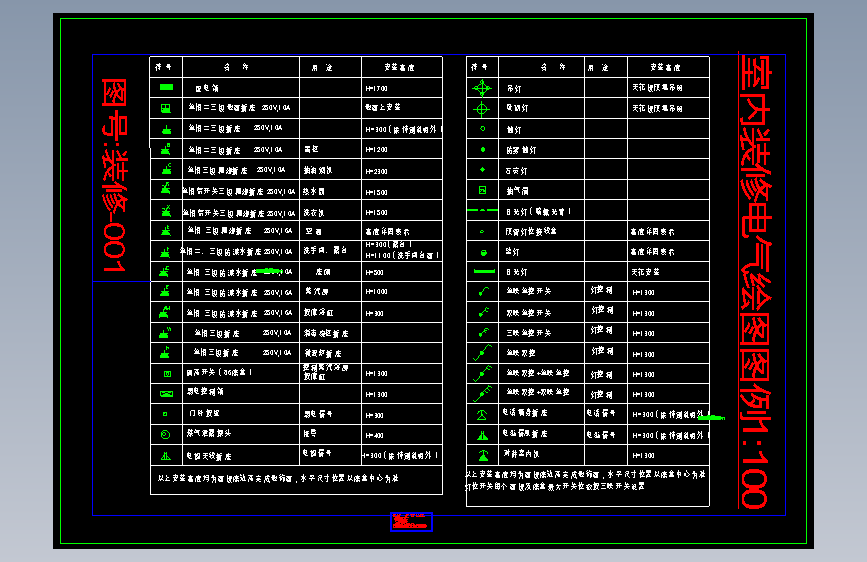Click the 隔离开关 square switch symbol

[167, 374]
